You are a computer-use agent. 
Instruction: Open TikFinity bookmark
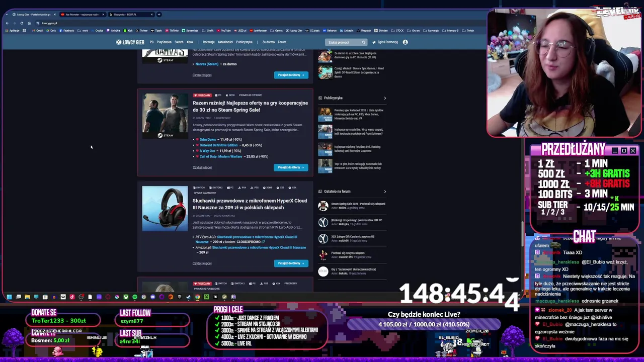tap(172, 31)
